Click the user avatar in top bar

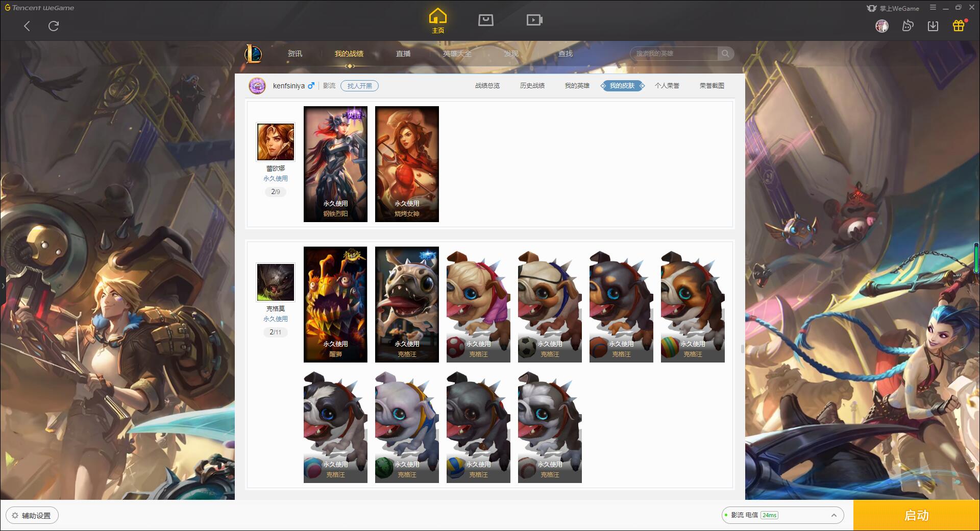pyautogui.click(x=881, y=26)
